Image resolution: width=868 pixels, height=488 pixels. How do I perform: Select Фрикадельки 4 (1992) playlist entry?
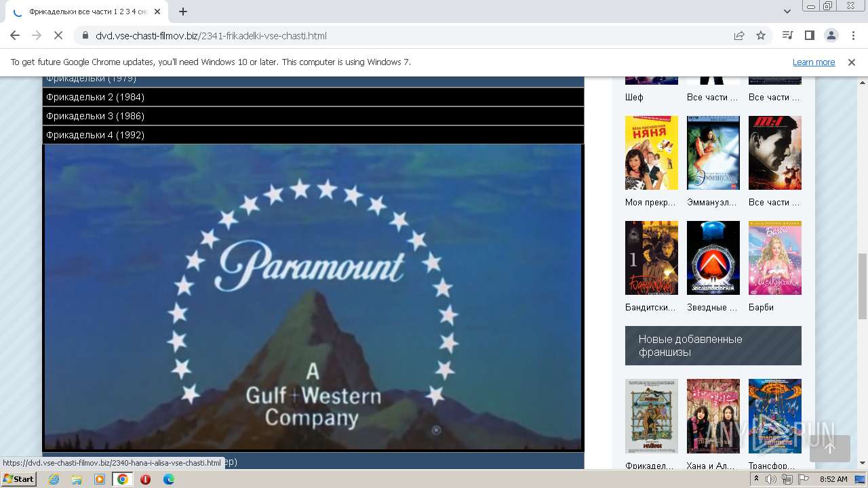[x=313, y=135]
